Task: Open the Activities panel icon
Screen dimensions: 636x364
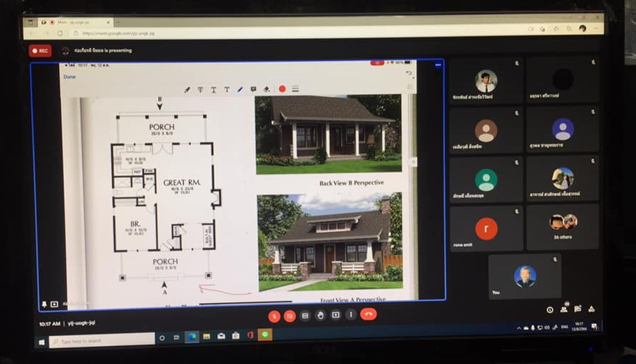Action: click(x=591, y=309)
